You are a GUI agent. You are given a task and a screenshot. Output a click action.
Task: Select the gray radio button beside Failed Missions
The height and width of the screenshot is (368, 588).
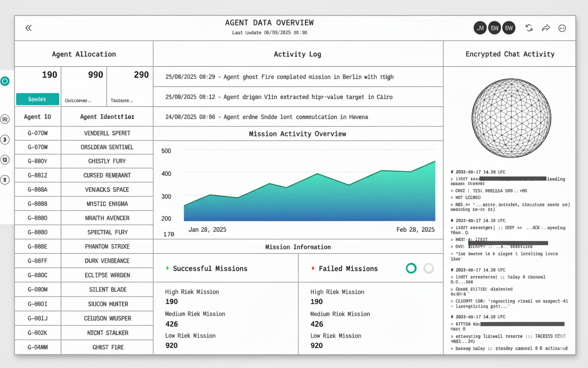[x=429, y=268]
